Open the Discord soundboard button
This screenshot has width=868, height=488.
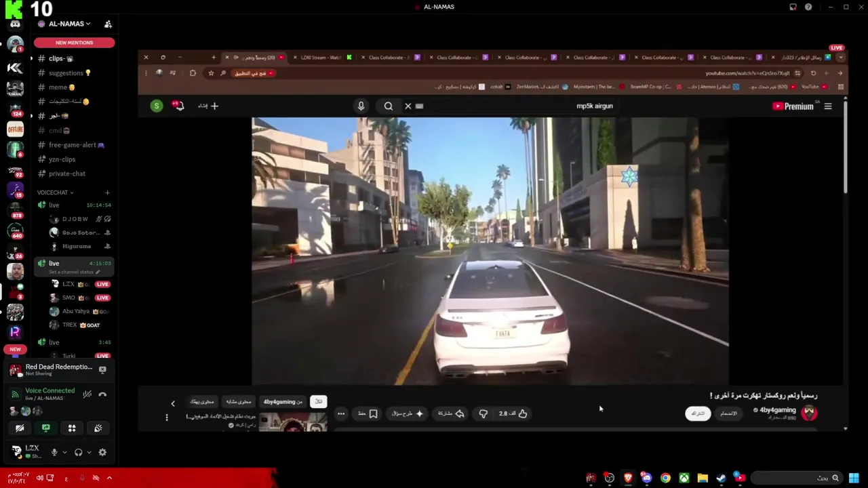pos(98,428)
